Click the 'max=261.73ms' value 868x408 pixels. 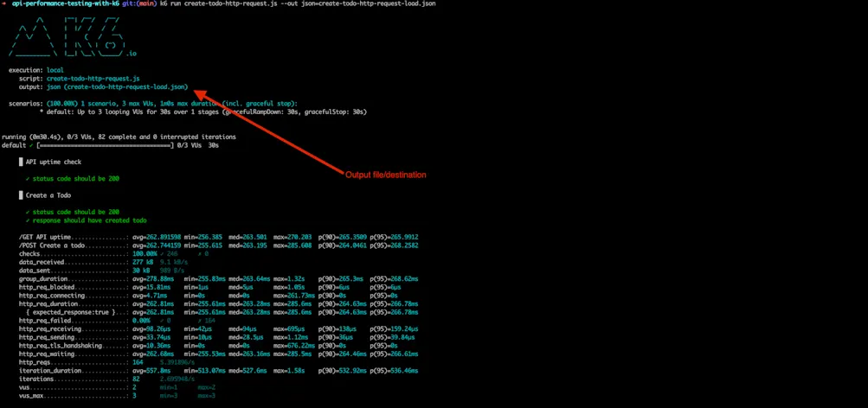pyautogui.click(x=294, y=296)
